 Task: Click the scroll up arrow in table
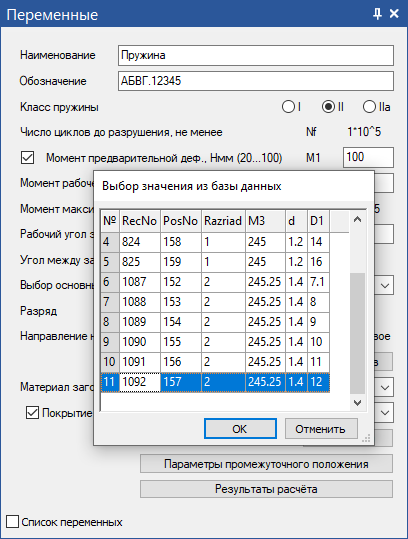point(357,219)
